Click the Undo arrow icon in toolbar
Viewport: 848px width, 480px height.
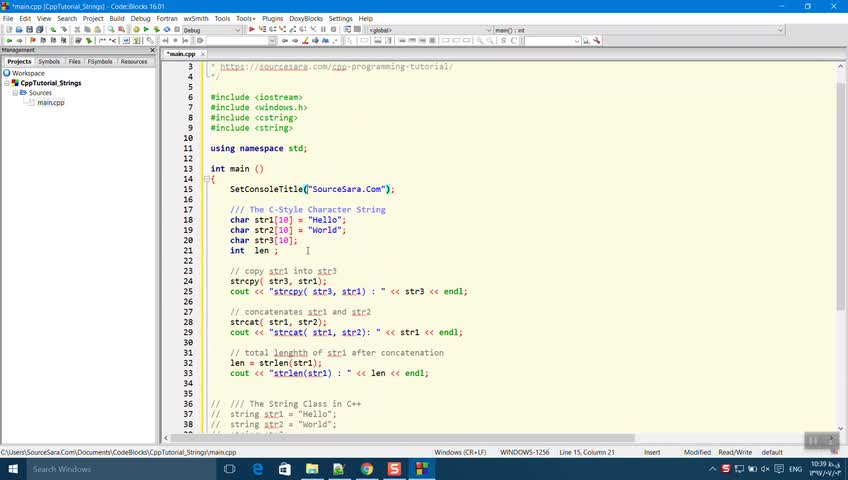[53, 30]
